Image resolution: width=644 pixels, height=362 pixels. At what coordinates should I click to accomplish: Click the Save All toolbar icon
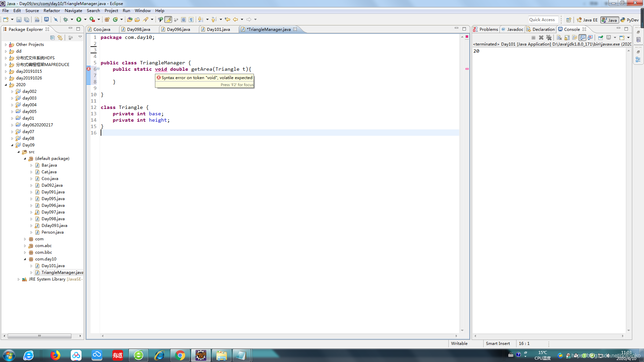26,20
